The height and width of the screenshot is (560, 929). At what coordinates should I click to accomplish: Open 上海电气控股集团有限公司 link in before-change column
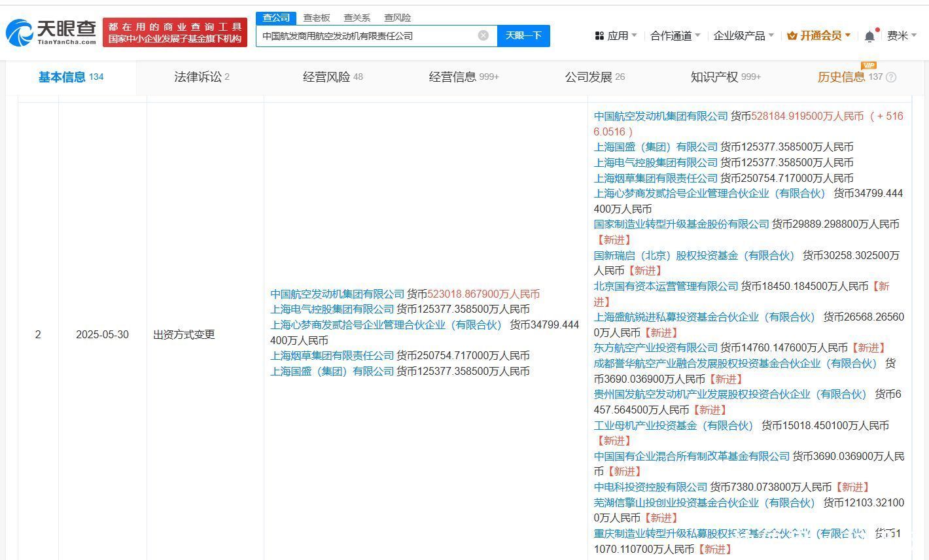click(332, 309)
